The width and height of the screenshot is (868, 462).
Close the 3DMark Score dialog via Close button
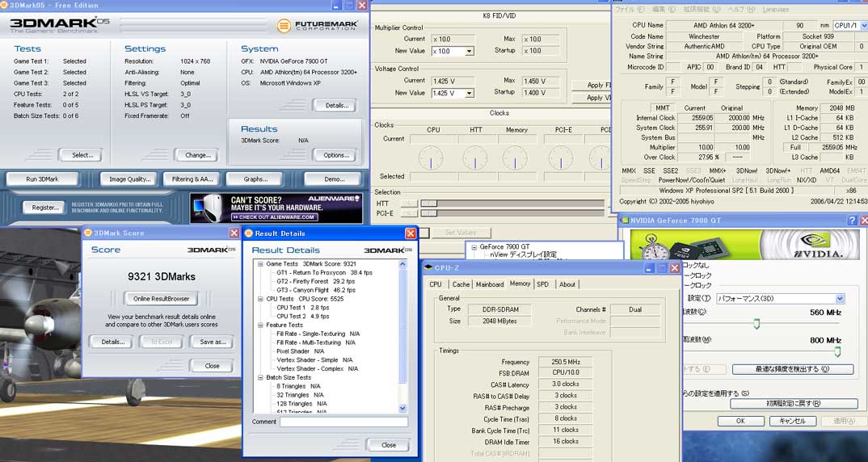pos(211,366)
